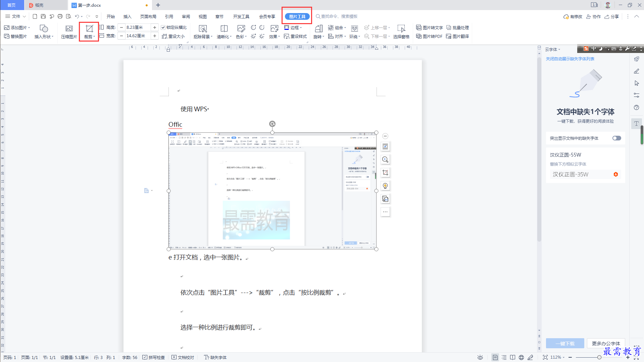Click the Sharpen (清晰化) icon
Viewport: 644px width, 362px height.
pos(224,28)
